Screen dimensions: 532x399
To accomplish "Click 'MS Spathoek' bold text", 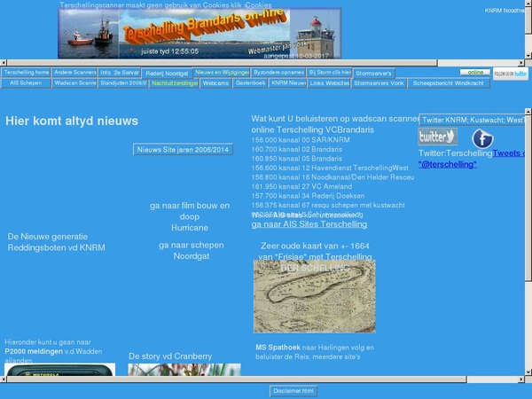I will coord(278,348).
